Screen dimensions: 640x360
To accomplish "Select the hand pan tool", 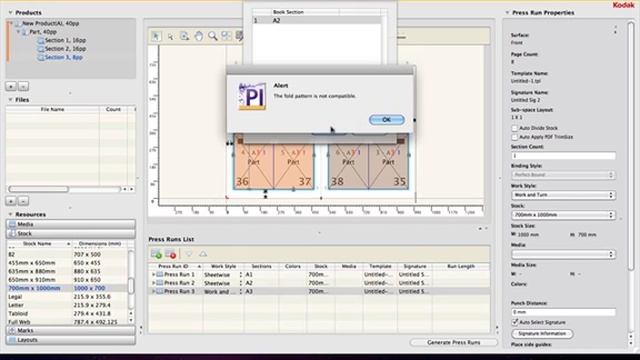I will pyautogui.click(x=198, y=36).
